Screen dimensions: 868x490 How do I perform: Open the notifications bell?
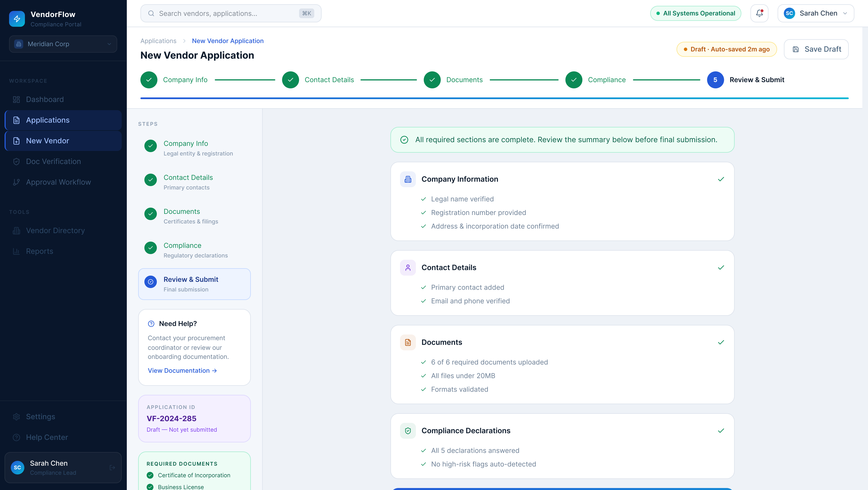tap(759, 13)
